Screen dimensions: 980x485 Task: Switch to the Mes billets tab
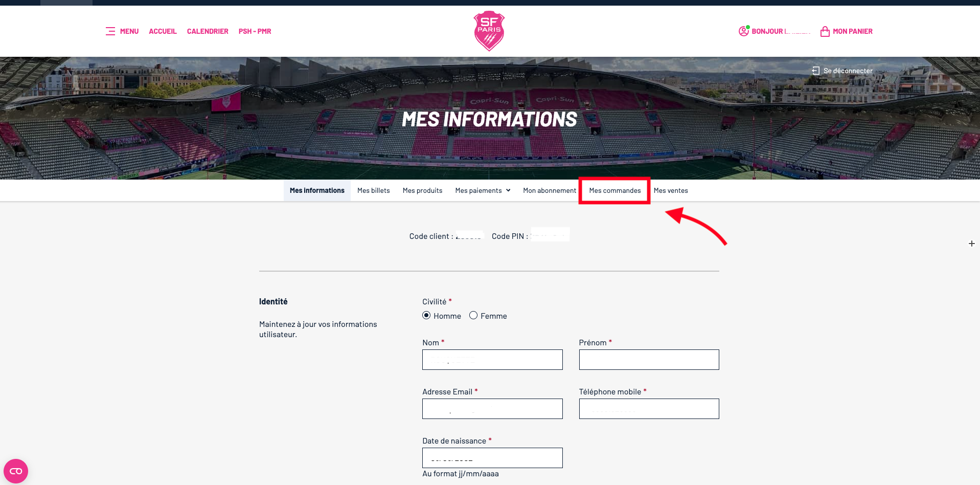373,190
